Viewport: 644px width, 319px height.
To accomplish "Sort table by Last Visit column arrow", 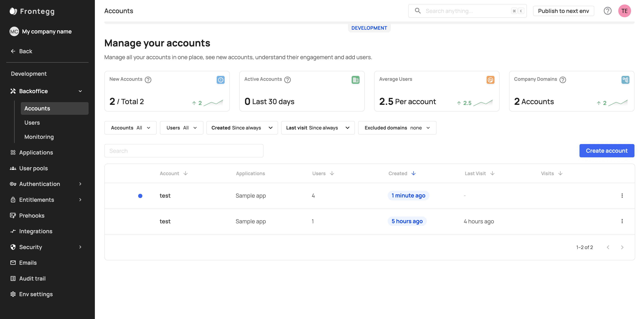I will tap(493, 173).
